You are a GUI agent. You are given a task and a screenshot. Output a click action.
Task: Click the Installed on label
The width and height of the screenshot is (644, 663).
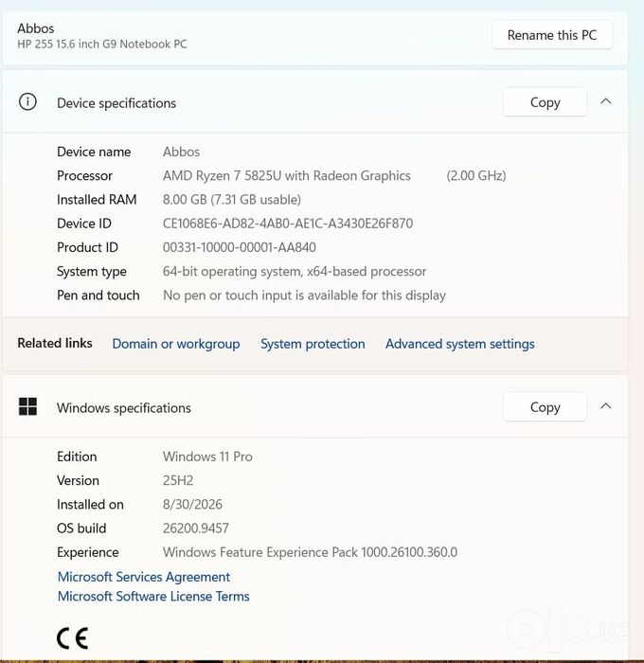click(x=90, y=505)
